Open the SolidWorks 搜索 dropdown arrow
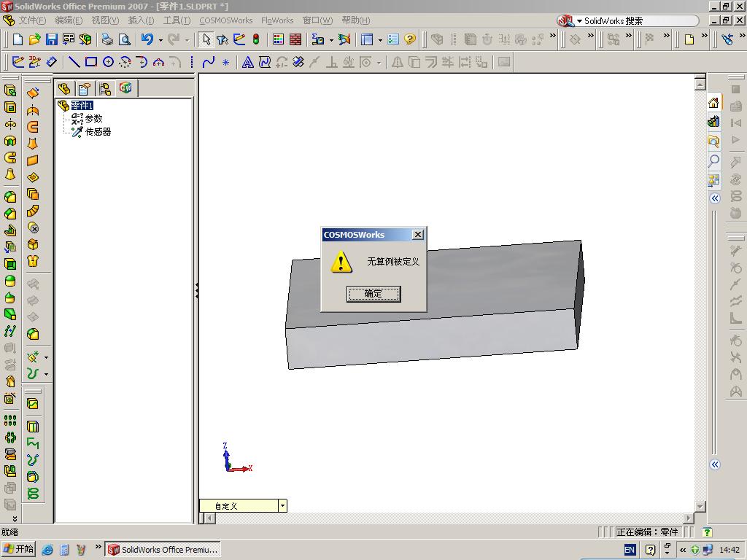 579,21
